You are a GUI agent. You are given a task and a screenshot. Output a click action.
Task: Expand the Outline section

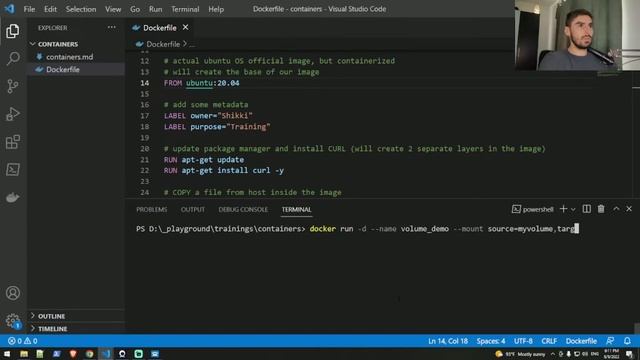[76, 316]
